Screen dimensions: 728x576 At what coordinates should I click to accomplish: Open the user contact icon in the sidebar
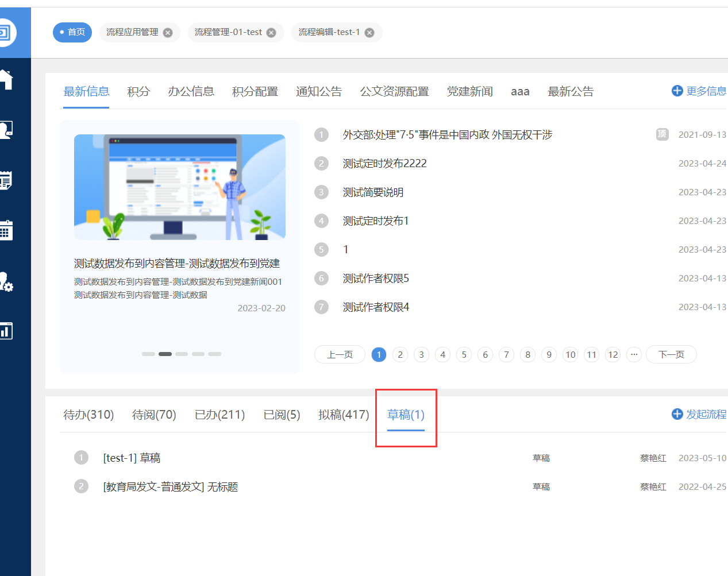coord(6,130)
